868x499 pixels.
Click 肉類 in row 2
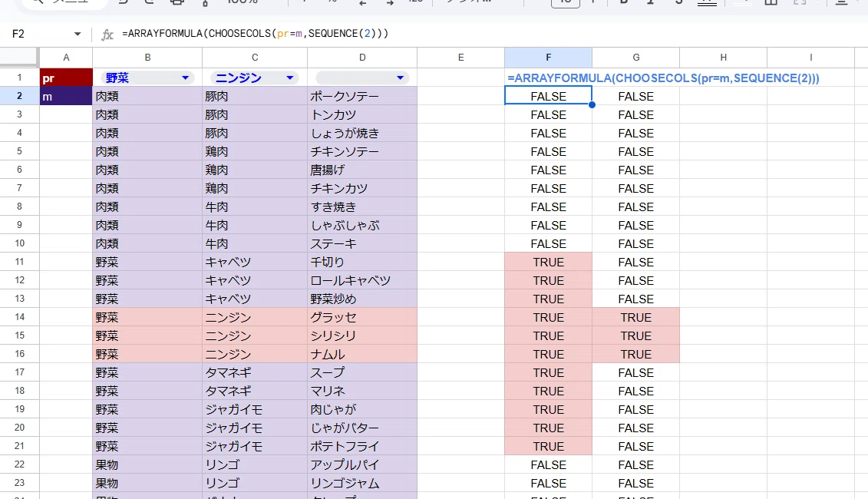coord(147,97)
